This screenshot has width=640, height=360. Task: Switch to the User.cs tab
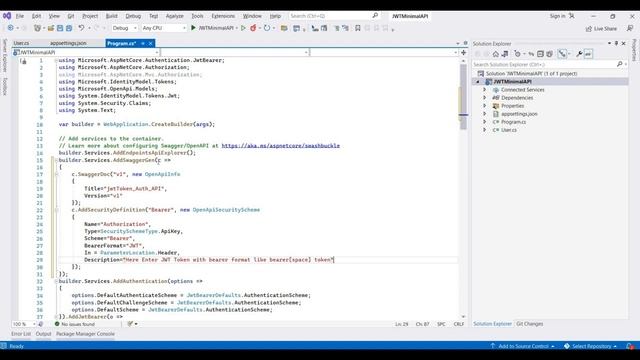21,43
